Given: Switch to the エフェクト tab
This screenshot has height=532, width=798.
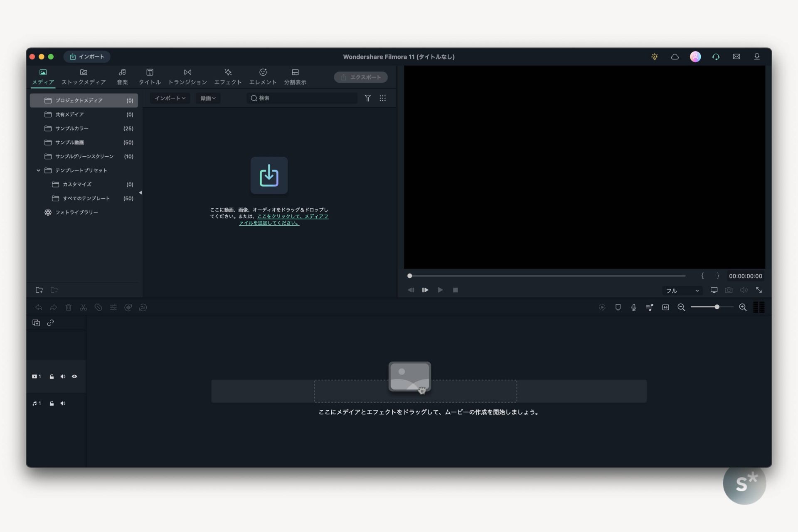Looking at the screenshot, I should click(x=228, y=77).
